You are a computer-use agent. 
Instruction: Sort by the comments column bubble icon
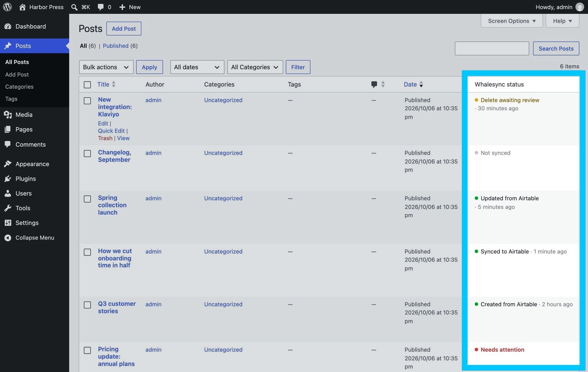(374, 84)
